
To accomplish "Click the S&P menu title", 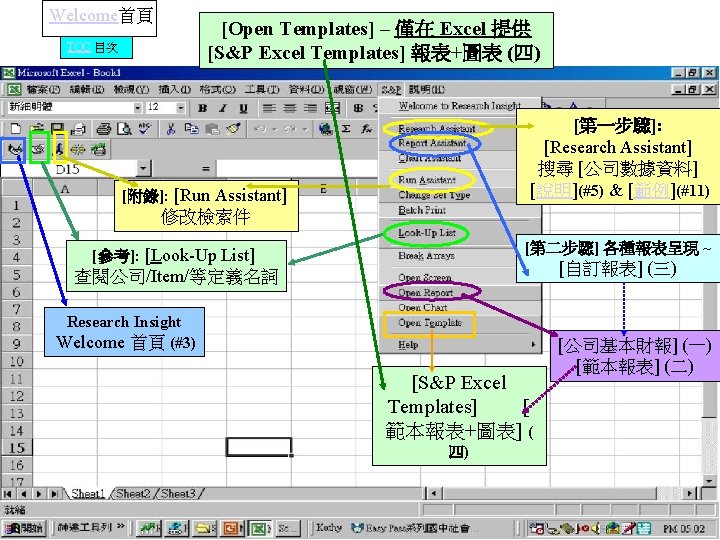I will (x=391, y=89).
